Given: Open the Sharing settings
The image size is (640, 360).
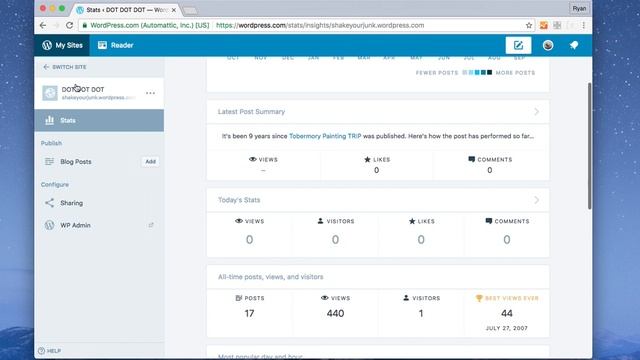Looking at the screenshot, I should 71,203.
